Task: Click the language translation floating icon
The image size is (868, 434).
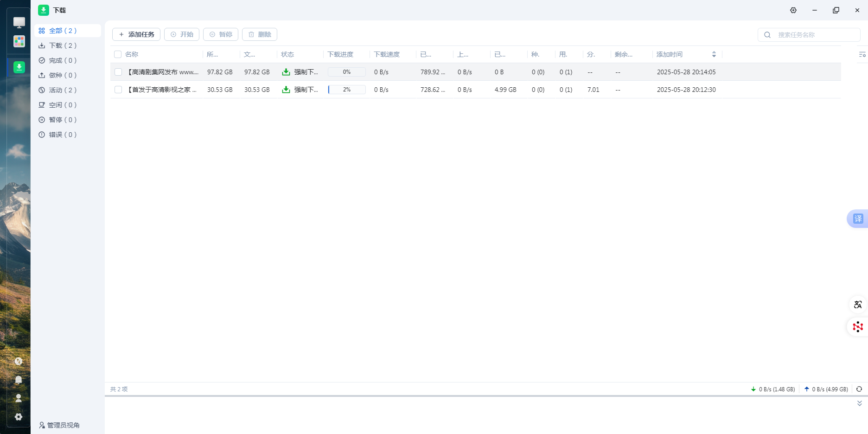Action: (x=858, y=304)
